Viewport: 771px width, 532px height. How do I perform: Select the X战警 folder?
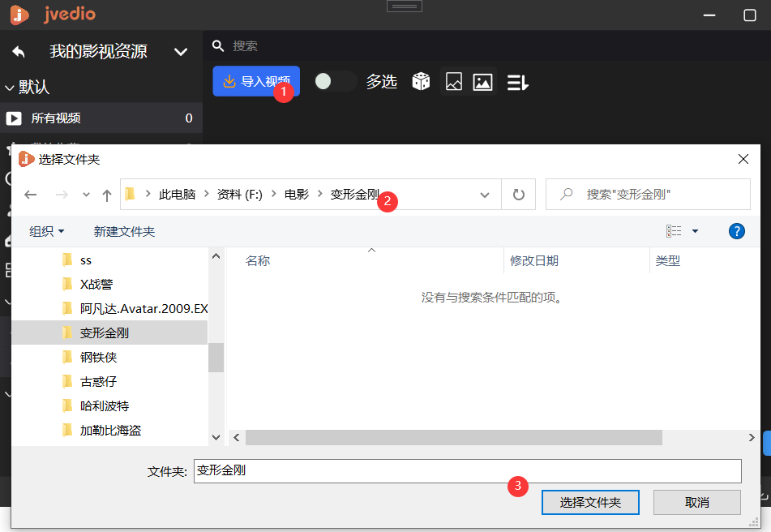pyautogui.click(x=96, y=284)
